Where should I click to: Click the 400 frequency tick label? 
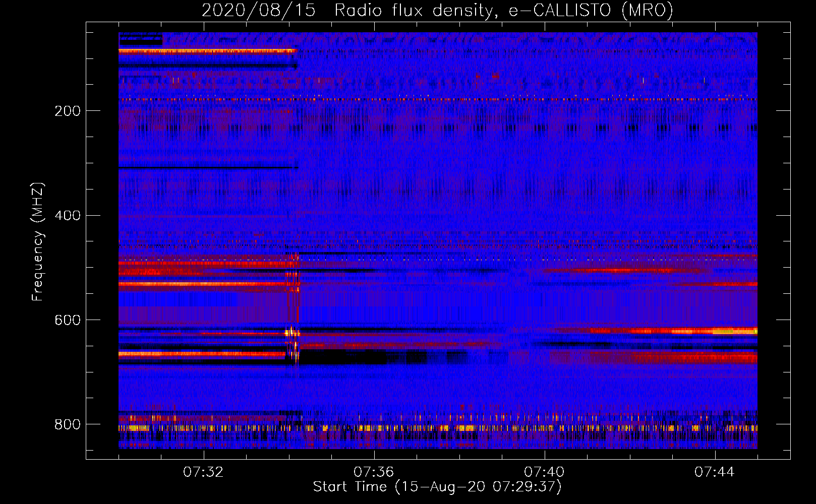pyautogui.click(x=68, y=216)
